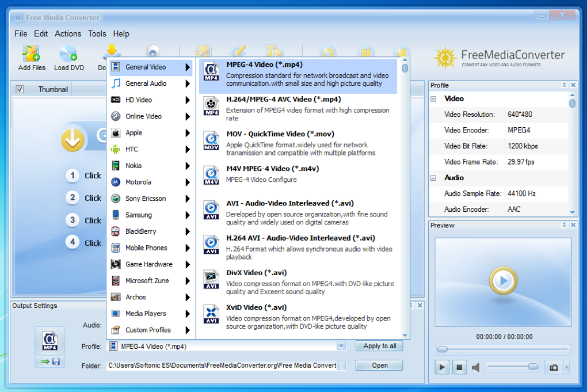
Task: Collapse the Video section in Profile panel
Action: point(433,99)
